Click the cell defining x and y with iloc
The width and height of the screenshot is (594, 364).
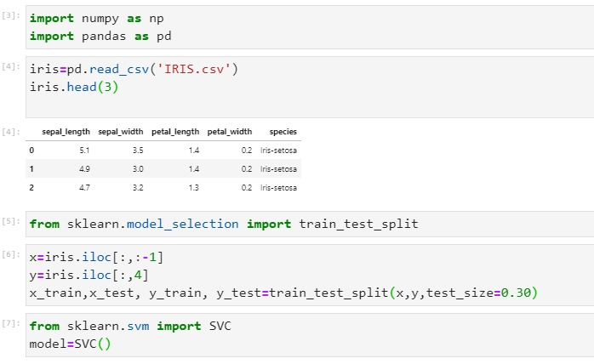310,275
